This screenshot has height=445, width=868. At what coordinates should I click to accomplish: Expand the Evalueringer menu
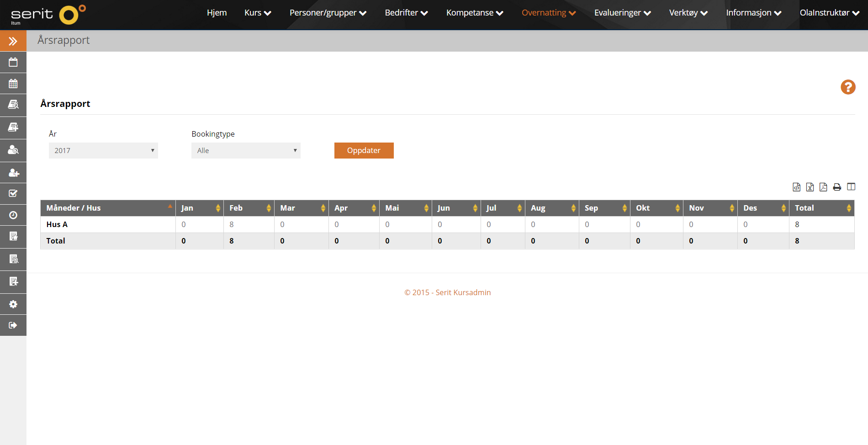[622, 13]
